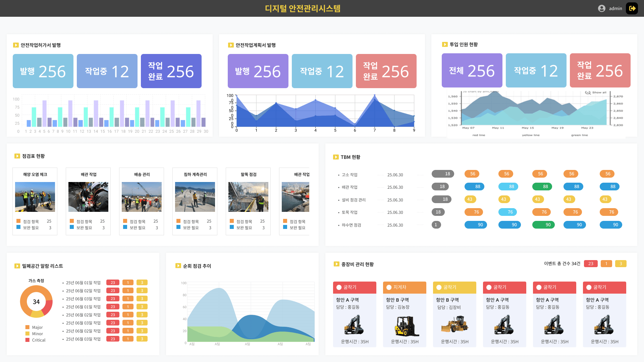Screen dimensions: 644x362
Task: Open the 말뚝 점검 checklist card
Action: 248,201
